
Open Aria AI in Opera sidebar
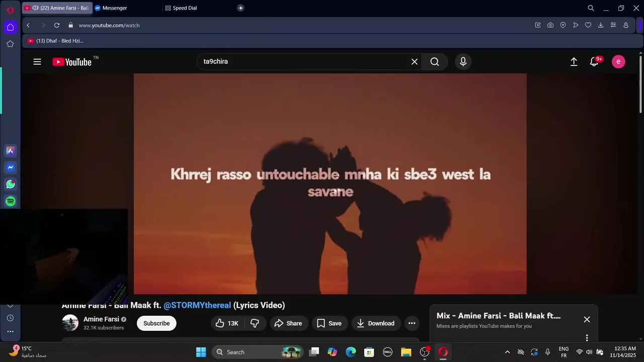(10, 150)
